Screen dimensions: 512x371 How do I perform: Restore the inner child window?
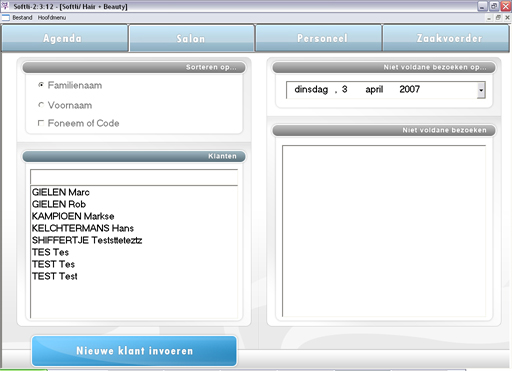tap(498, 18)
